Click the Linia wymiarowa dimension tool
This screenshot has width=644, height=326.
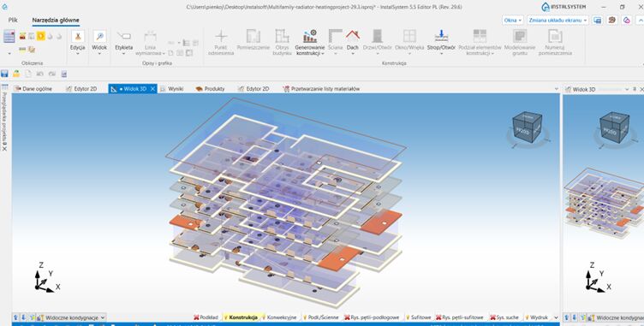(x=150, y=42)
